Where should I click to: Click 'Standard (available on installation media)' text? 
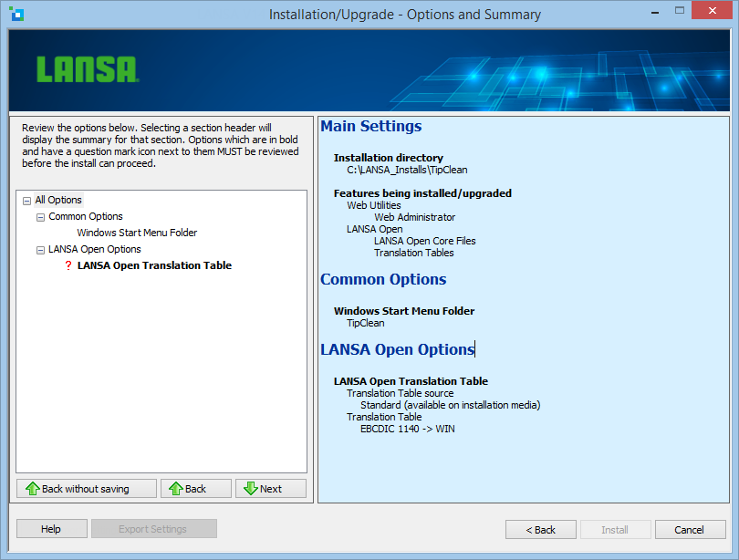(451, 405)
